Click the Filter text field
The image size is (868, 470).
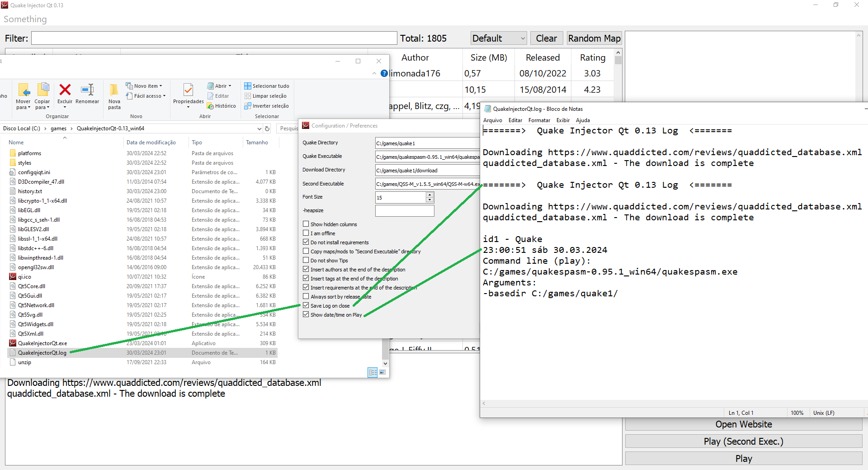[214, 38]
